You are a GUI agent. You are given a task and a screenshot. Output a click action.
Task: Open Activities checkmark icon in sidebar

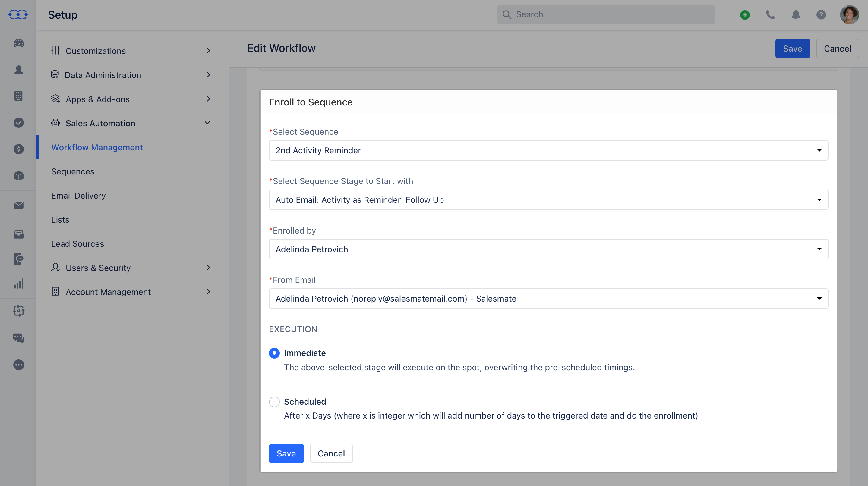(18, 123)
